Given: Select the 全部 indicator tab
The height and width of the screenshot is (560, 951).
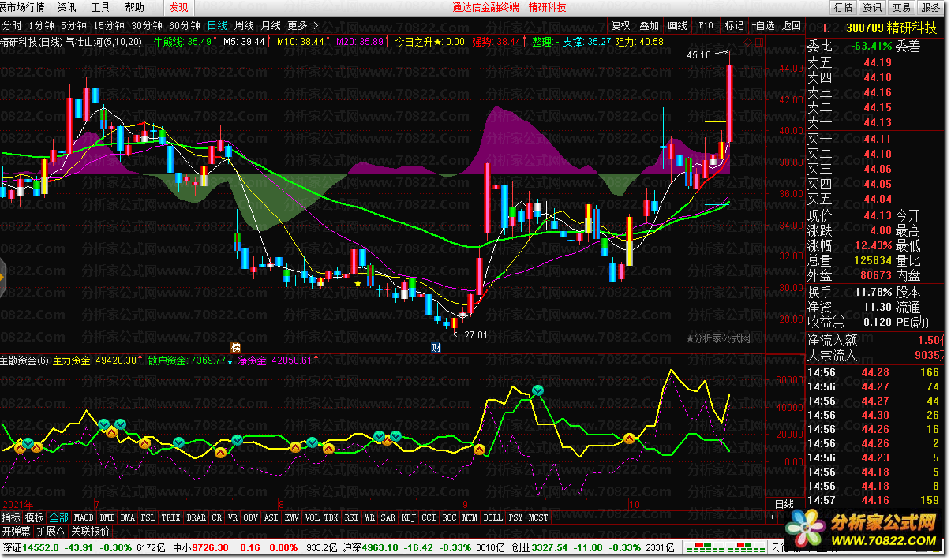Looking at the screenshot, I should click(58, 517).
